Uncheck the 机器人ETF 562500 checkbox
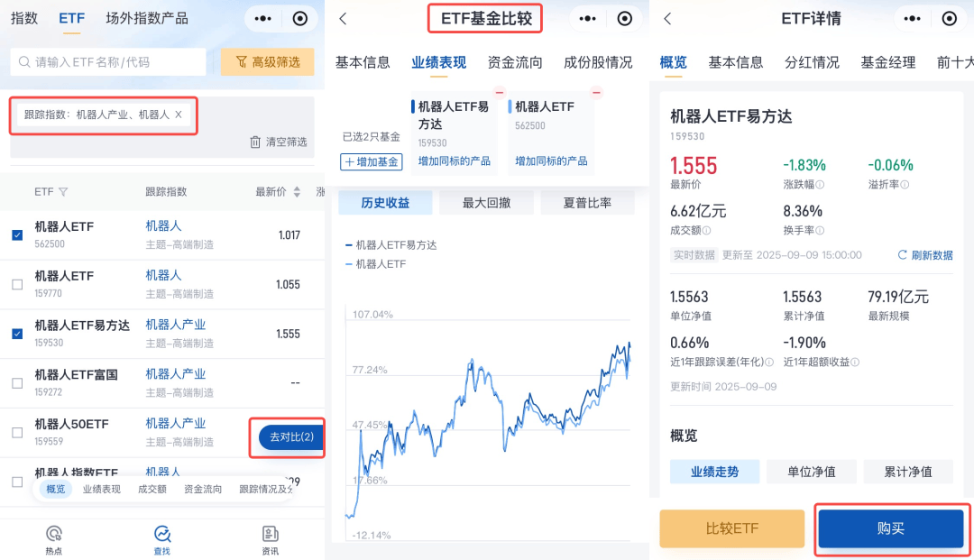This screenshot has height=560, width=974. point(17,234)
